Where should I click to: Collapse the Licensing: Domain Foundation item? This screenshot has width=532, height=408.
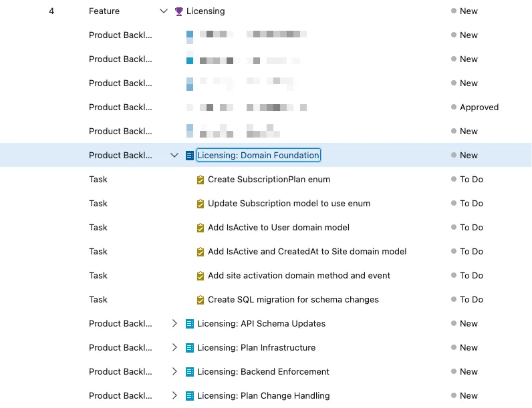pos(174,156)
